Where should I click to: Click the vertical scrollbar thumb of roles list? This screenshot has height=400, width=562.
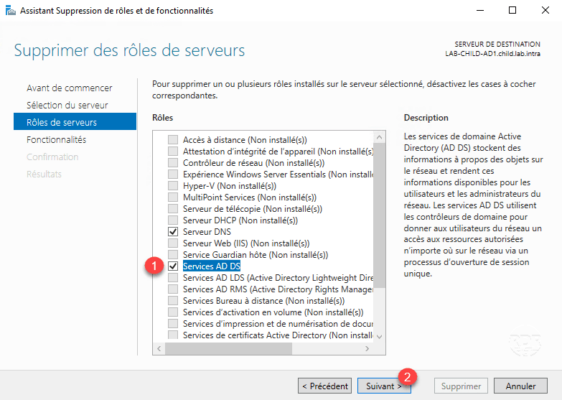[x=379, y=215]
